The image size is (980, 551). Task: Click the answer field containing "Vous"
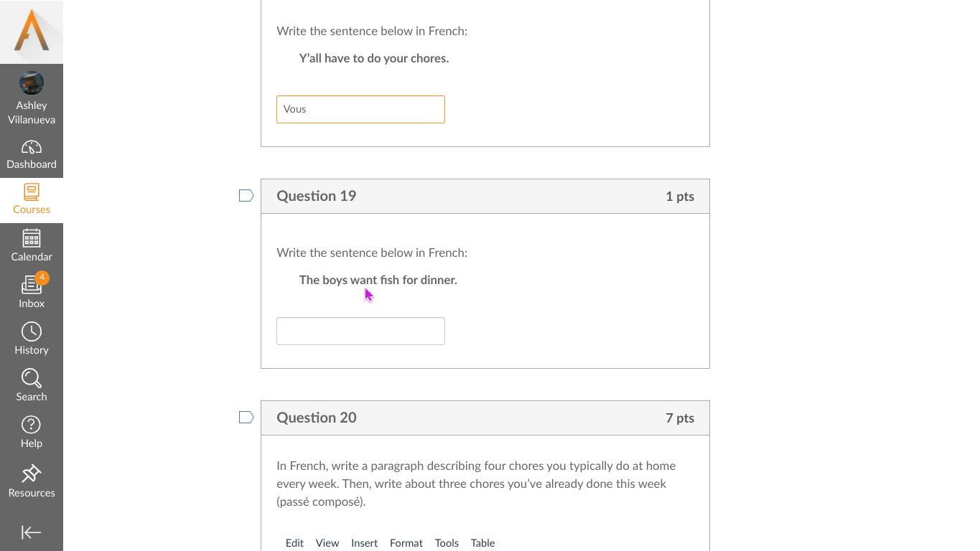pyautogui.click(x=360, y=109)
